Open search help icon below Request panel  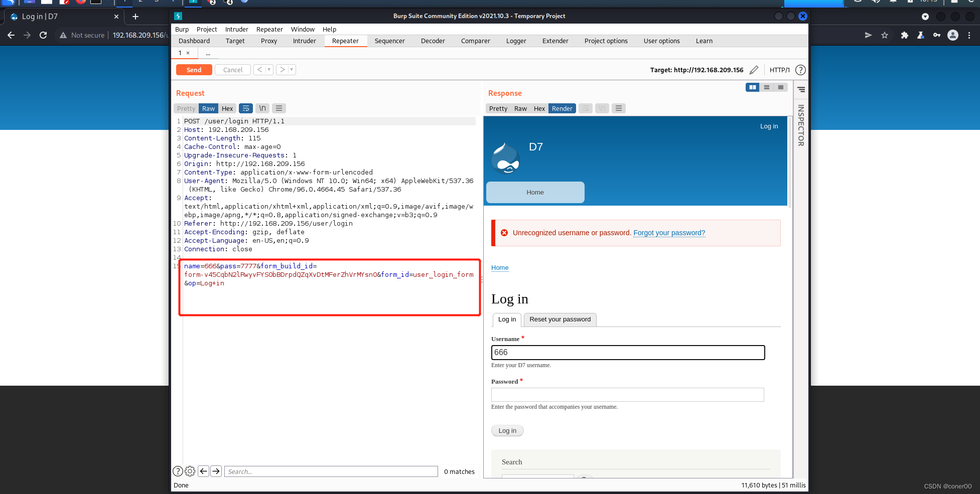pyautogui.click(x=178, y=471)
